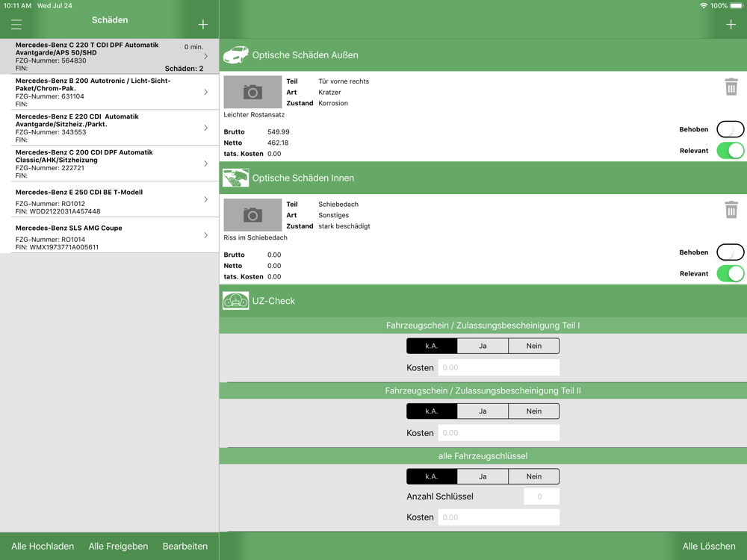Image resolution: width=747 pixels, height=560 pixels.
Task: Toggle Relevant for the Kratzer damage
Action: point(731,151)
